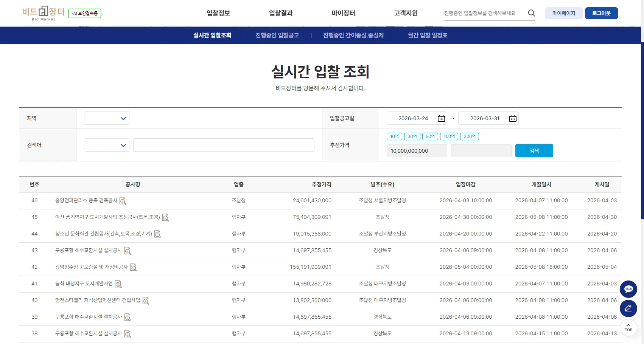Open detail icon in row 38 구룡포항

(128, 334)
